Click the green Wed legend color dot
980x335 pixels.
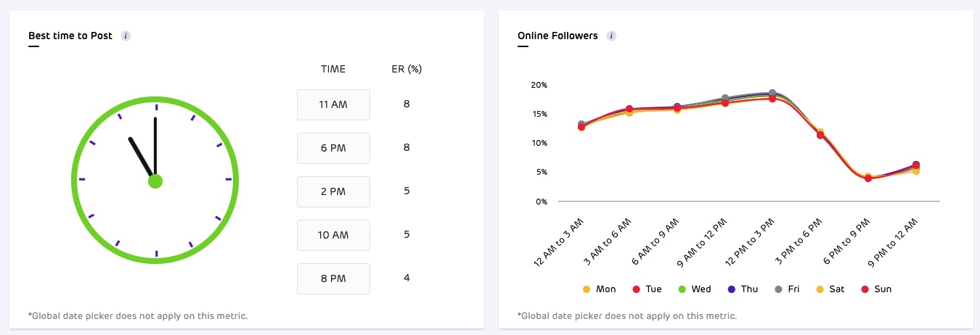[x=682, y=289]
